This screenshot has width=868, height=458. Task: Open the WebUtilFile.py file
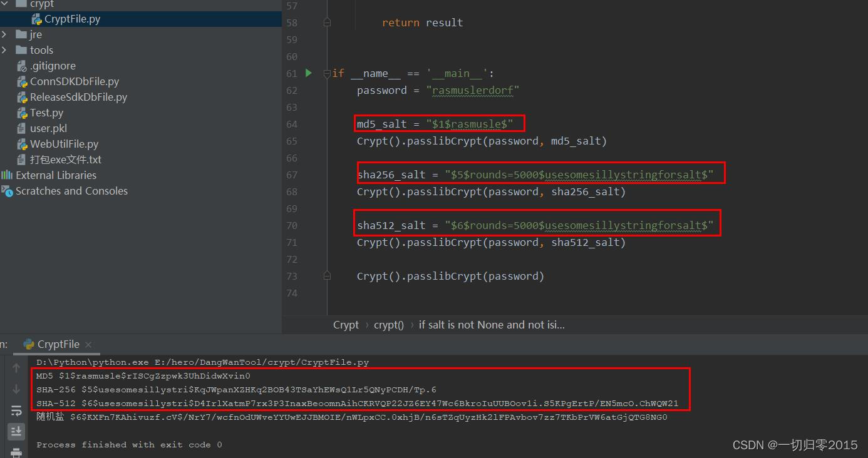click(63, 144)
